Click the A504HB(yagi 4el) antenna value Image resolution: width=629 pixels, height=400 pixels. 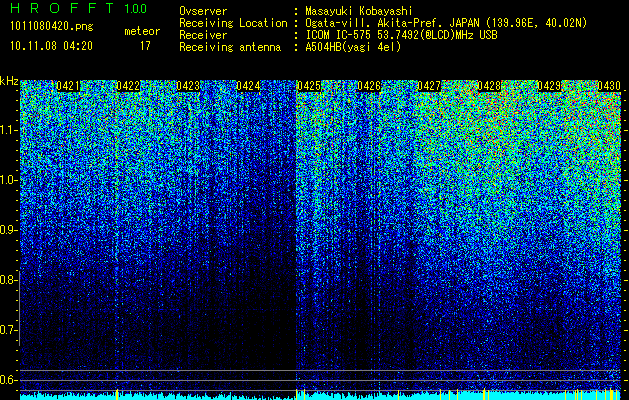353,47
